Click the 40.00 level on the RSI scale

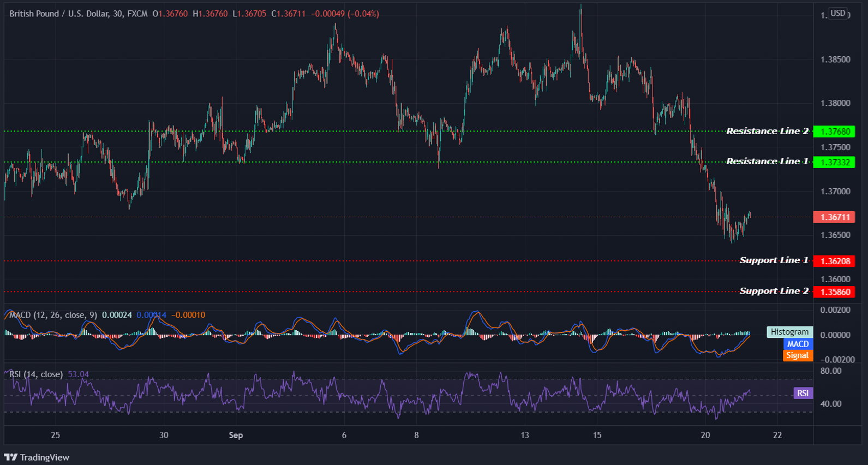[x=831, y=404]
